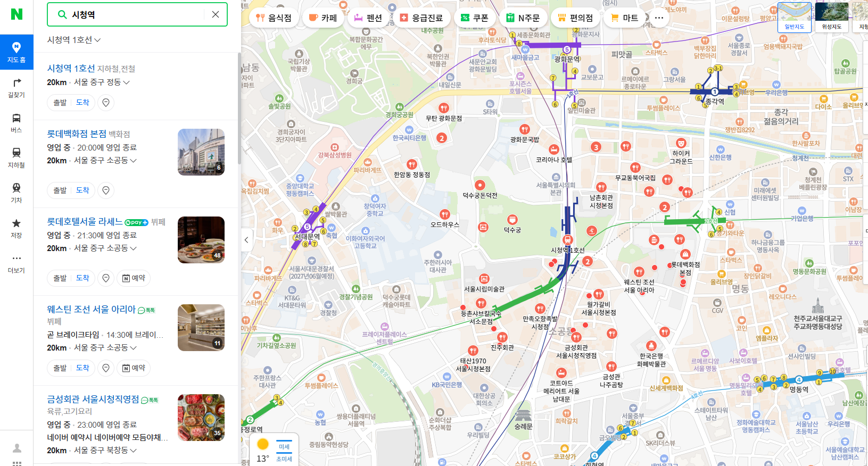
Task: Clear the search box with X
Action: pyautogui.click(x=216, y=14)
